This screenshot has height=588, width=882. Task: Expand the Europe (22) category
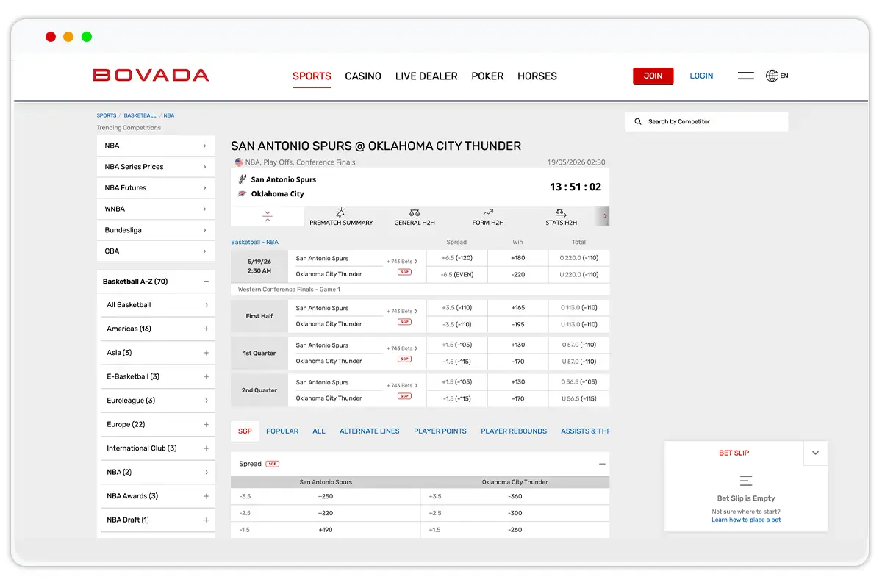tap(206, 425)
